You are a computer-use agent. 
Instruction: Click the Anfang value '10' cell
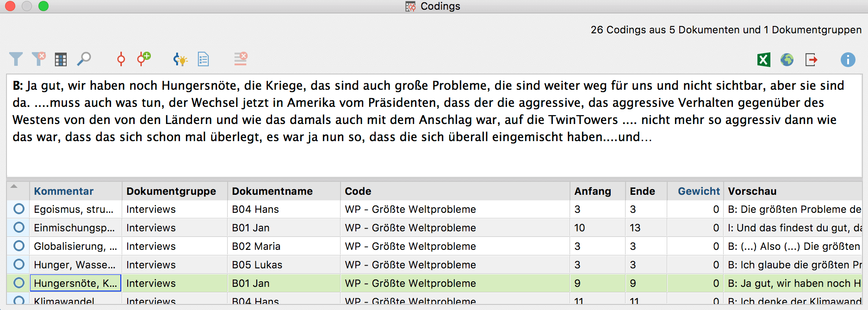[x=597, y=228]
